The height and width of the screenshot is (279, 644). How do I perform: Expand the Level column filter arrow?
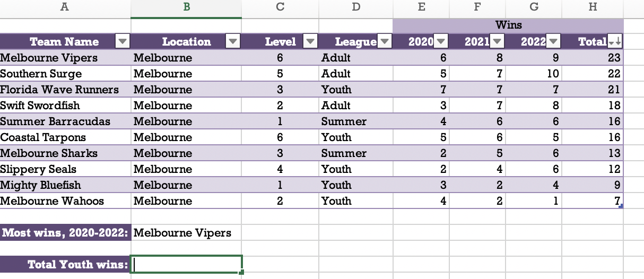pos(309,42)
